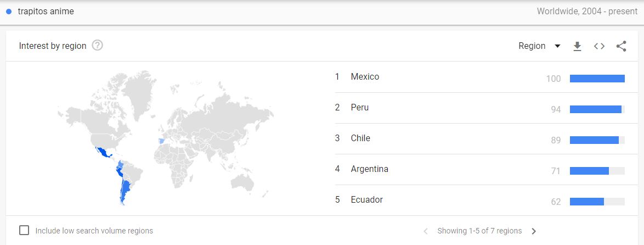Download the region data as CSV
This screenshot has height=245, width=644.
click(577, 46)
